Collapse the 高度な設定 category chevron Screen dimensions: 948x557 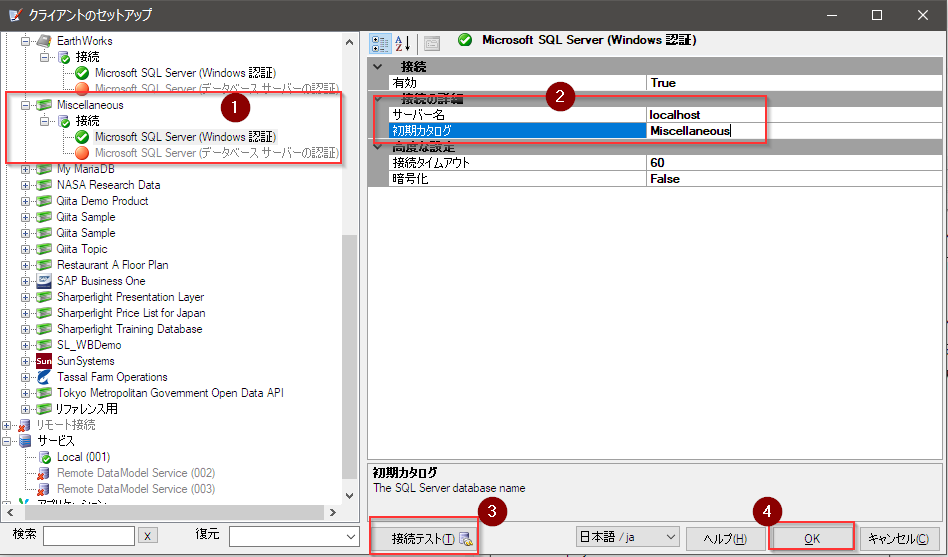point(378,147)
